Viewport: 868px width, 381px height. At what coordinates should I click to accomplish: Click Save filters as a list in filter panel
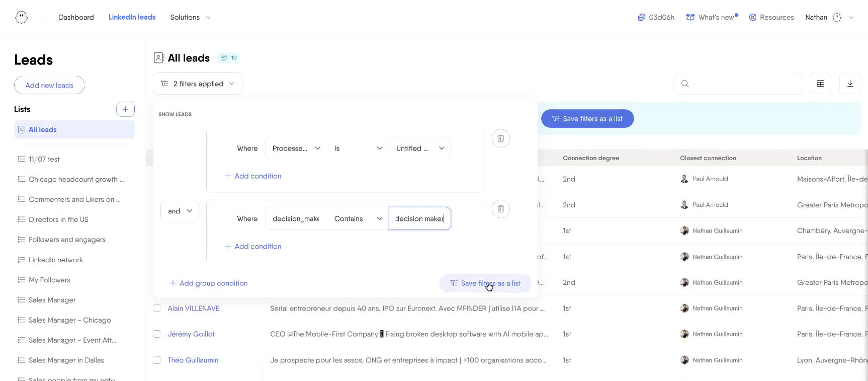click(x=485, y=283)
